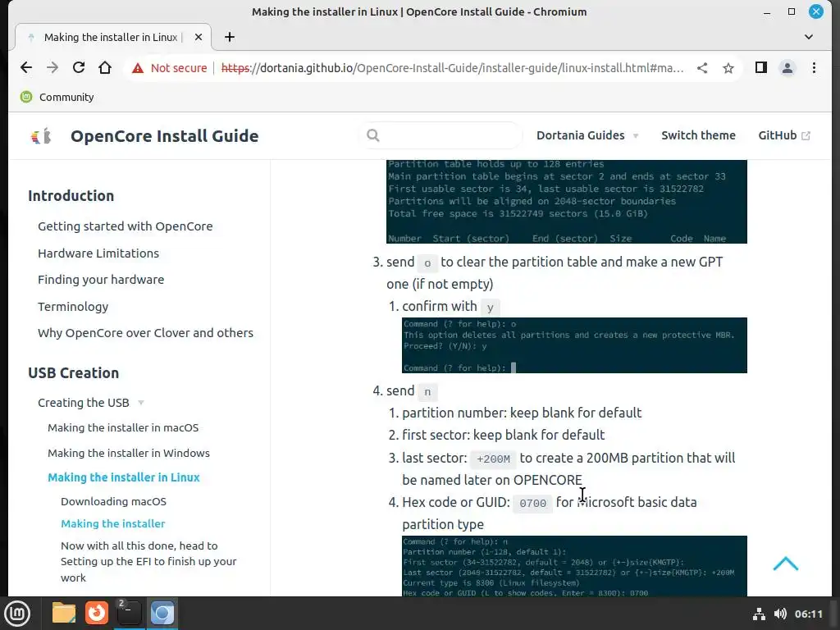Click the Not secure warning icon

coord(138,68)
